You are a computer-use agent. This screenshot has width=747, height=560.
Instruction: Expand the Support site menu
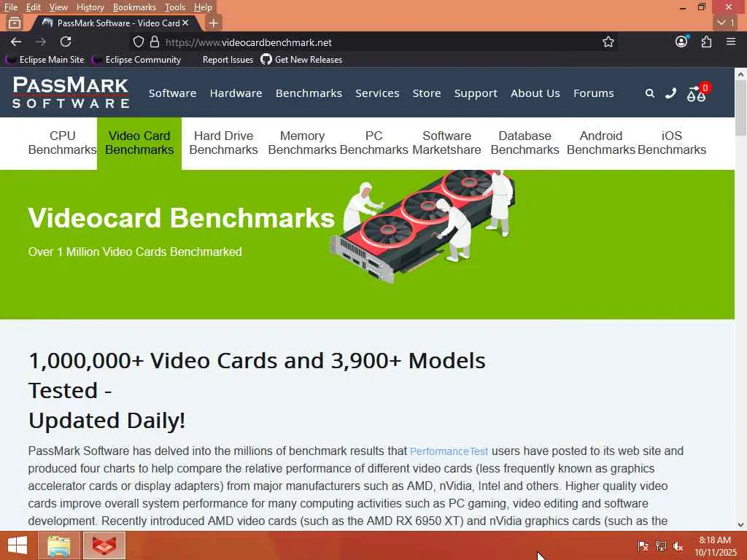(x=476, y=93)
